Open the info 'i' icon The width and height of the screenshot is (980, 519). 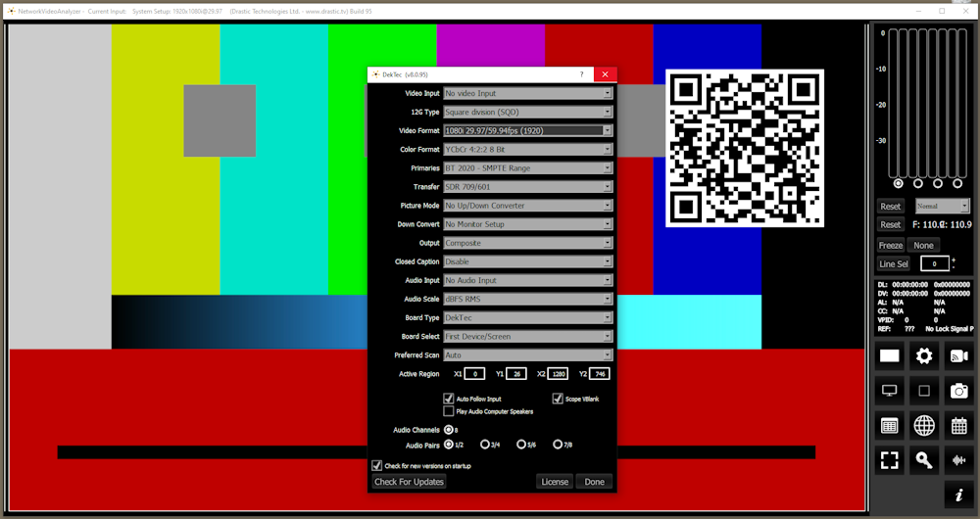pos(958,495)
